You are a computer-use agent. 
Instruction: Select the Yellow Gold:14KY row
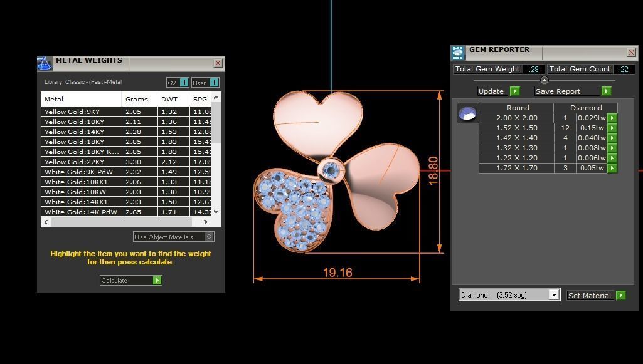(x=126, y=132)
